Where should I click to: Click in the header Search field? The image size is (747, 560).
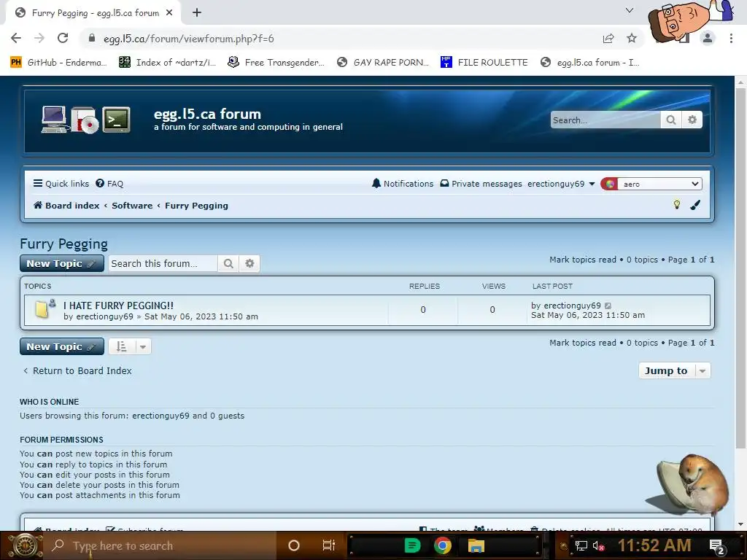click(x=605, y=120)
